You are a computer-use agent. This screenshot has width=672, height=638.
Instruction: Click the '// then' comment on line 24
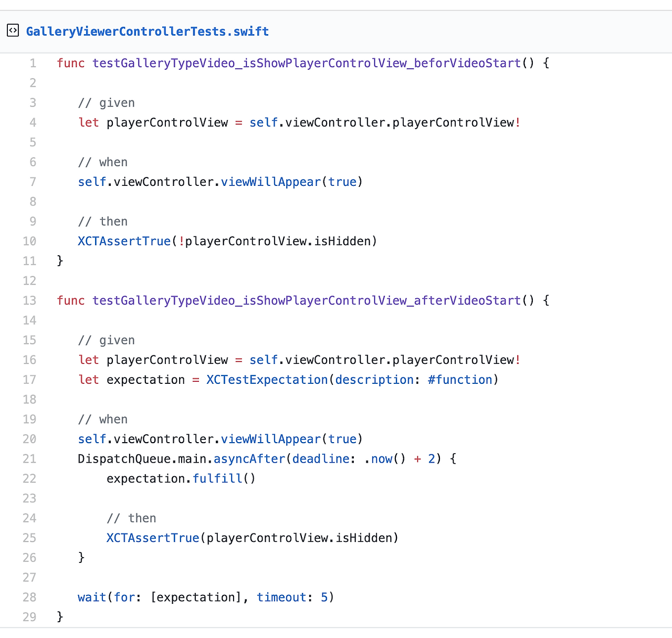click(x=131, y=518)
